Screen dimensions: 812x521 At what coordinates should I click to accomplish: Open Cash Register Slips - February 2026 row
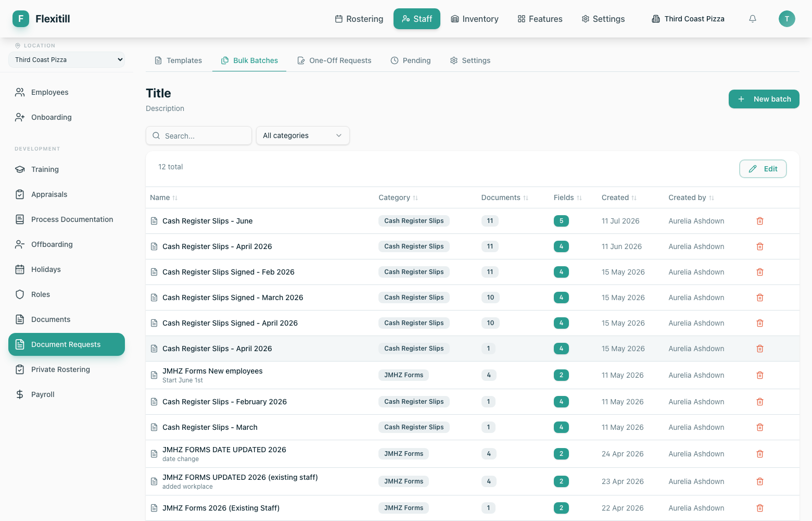tap(472, 402)
